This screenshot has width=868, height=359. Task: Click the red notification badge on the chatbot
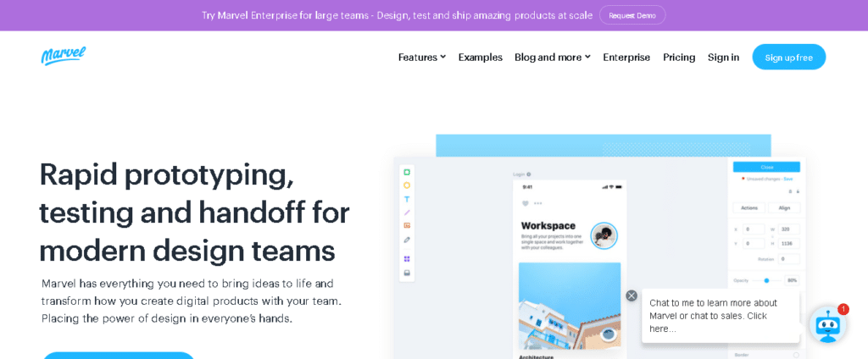tap(843, 309)
